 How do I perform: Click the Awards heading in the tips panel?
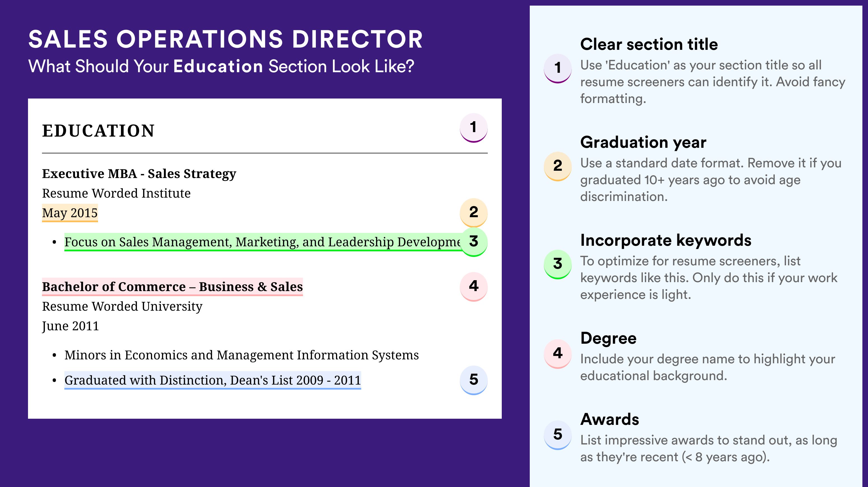[x=610, y=419]
